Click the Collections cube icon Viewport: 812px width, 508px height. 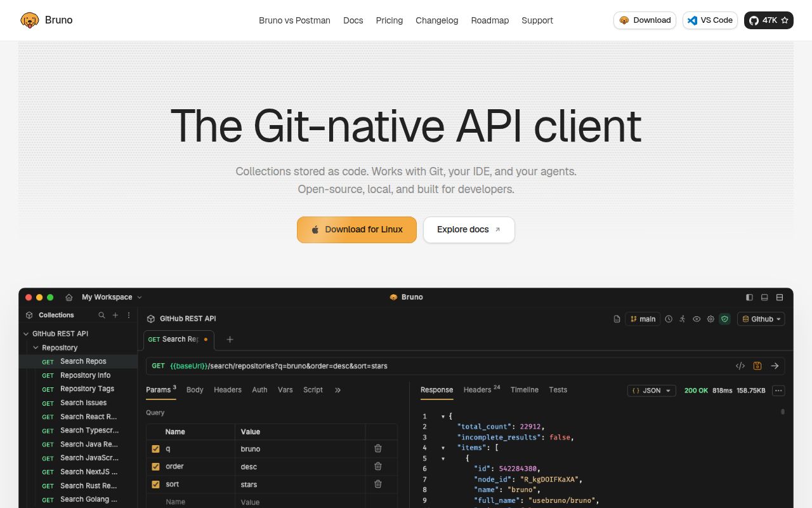pyautogui.click(x=29, y=315)
